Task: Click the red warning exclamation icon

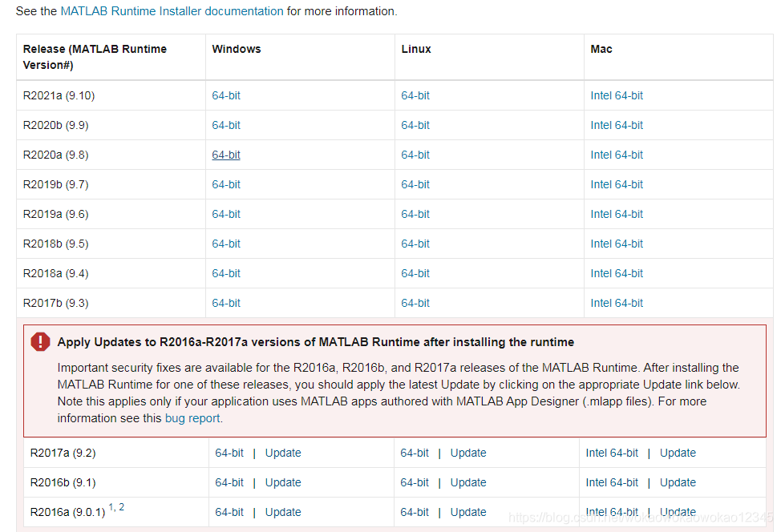Action: (40, 342)
